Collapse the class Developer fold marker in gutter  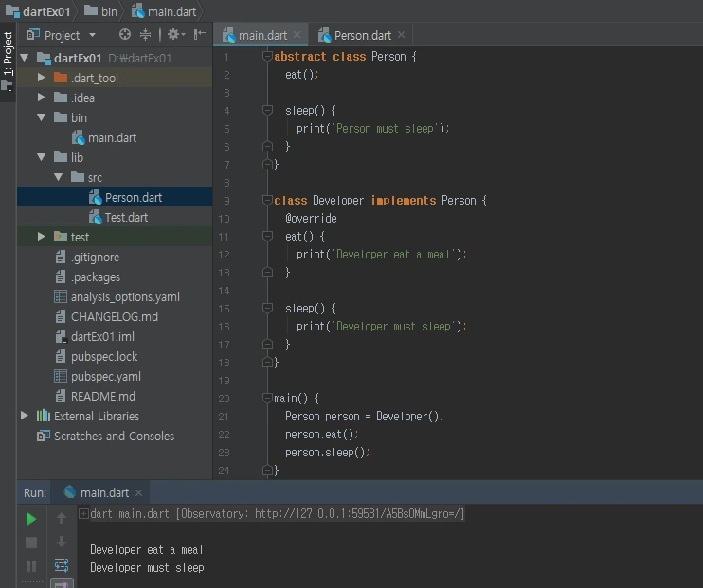click(267, 201)
